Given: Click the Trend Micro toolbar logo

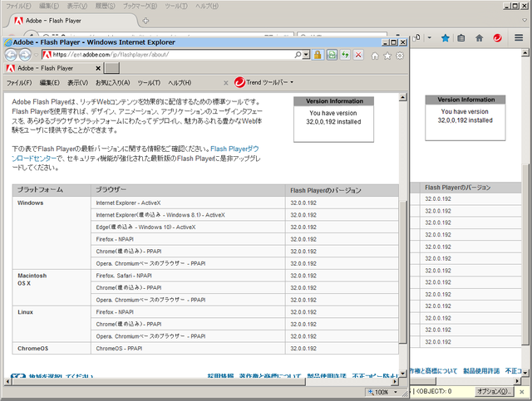Looking at the screenshot, I should (239, 82).
